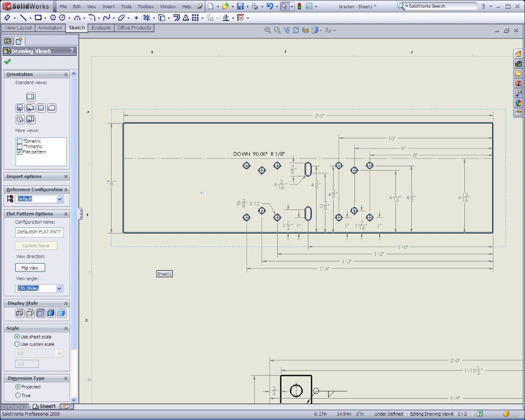Uncheck the Flat pattern checkbox
Image resolution: width=525 pixels, height=420 pixels.
[20, 152]
